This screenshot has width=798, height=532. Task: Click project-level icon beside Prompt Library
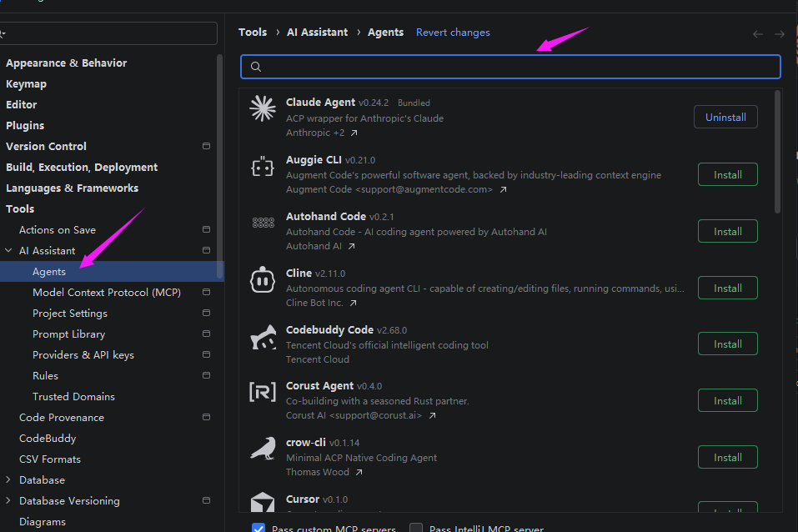point(206,334)
